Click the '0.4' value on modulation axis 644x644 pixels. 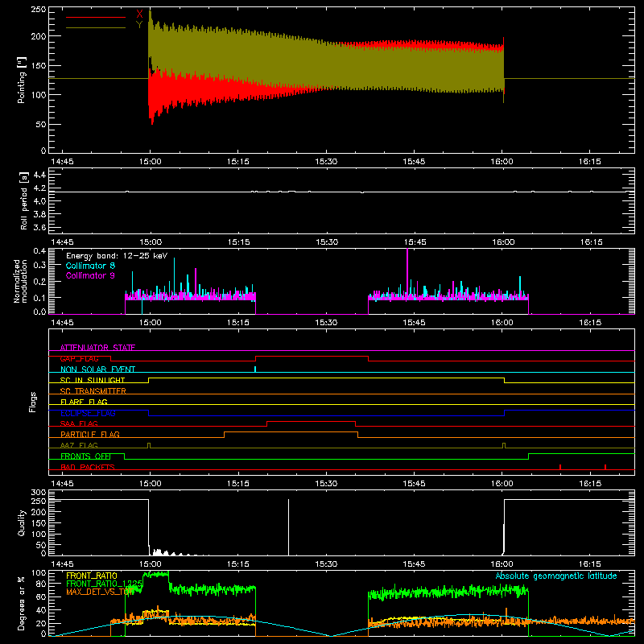coord(39,251)
